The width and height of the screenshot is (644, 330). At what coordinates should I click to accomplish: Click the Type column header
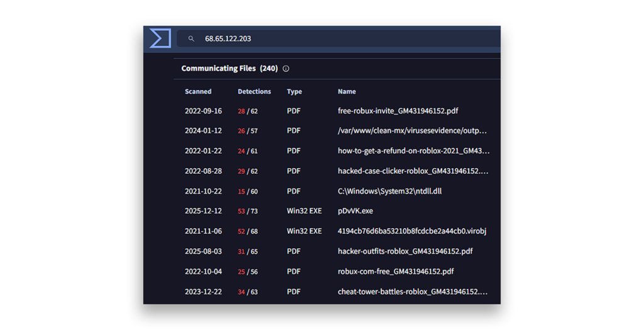coord(294,91)
